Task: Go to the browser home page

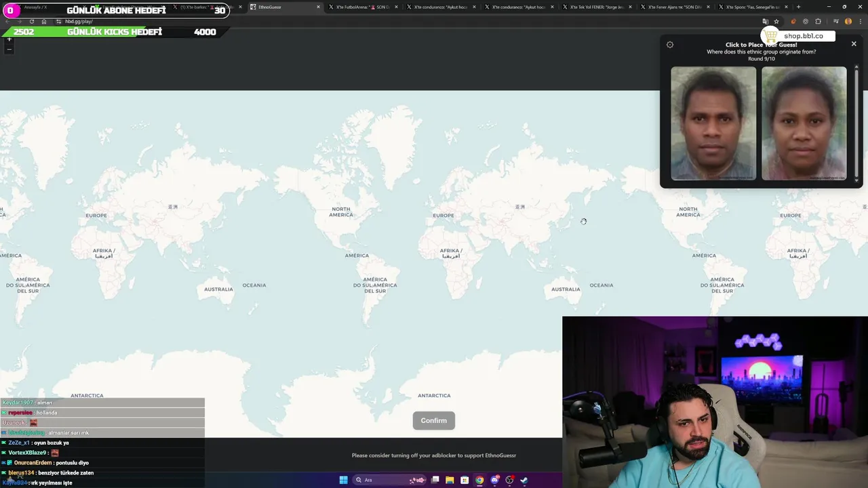Action: [x=44, y=22]
